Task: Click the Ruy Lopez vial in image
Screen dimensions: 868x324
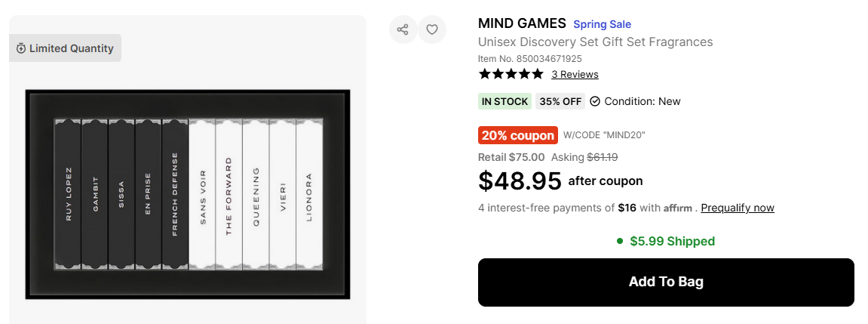Action: pos(68,194)
